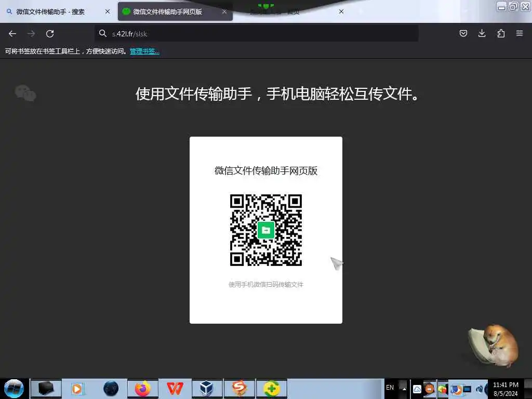This screenshot has height=399, width=532.
Task: Click the 微信文件传输助手网页版 card title
Action: pyautogui.click(x=266, y=170)
